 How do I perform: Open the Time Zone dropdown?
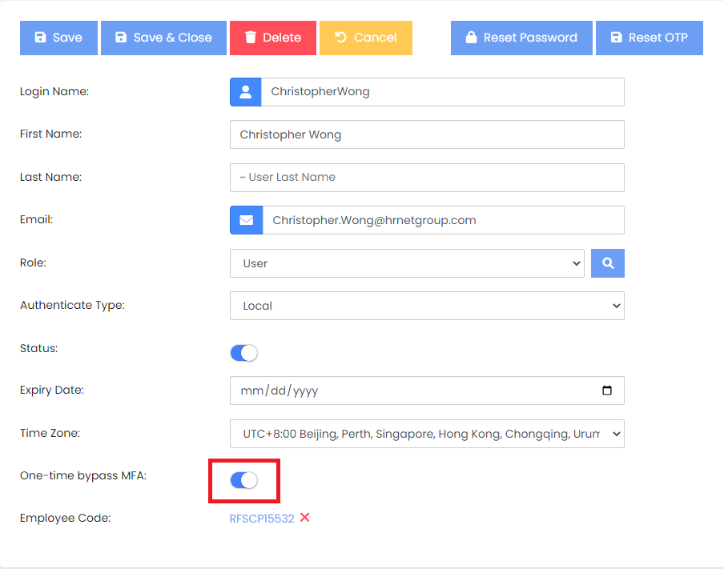point(427,434)
